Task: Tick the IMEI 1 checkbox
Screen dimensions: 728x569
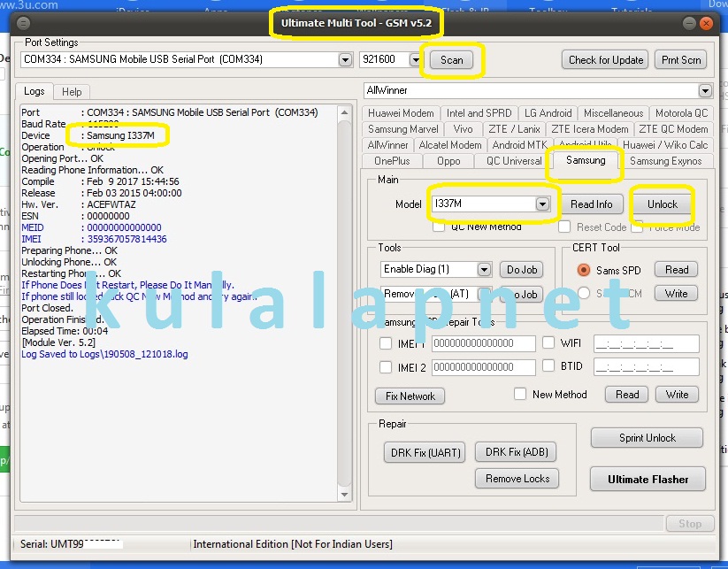Action: [x=386, y=343]
